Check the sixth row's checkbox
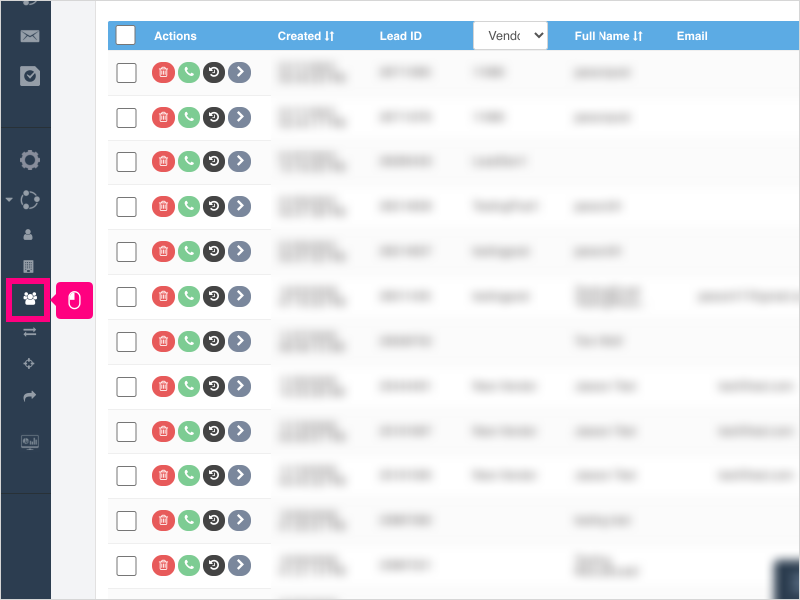Screen dimensions: 800x600 [126, 297]
